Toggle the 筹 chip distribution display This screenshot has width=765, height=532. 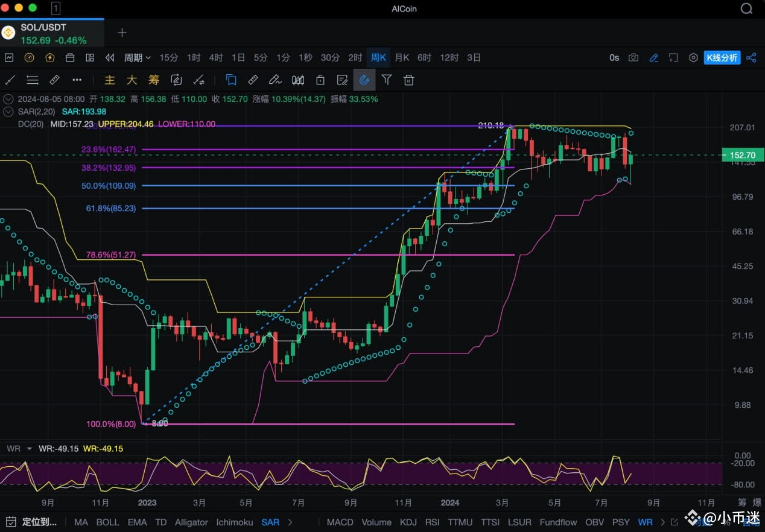154,80
